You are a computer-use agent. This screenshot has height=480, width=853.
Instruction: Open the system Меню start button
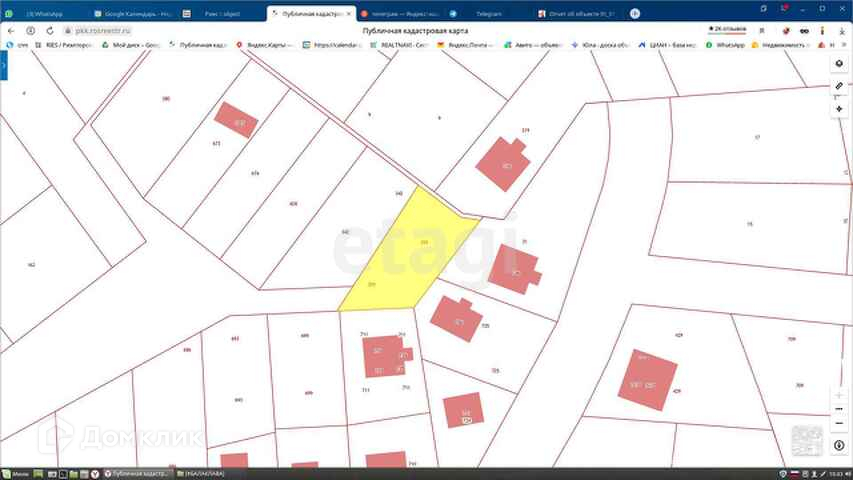tap(15, 474)
